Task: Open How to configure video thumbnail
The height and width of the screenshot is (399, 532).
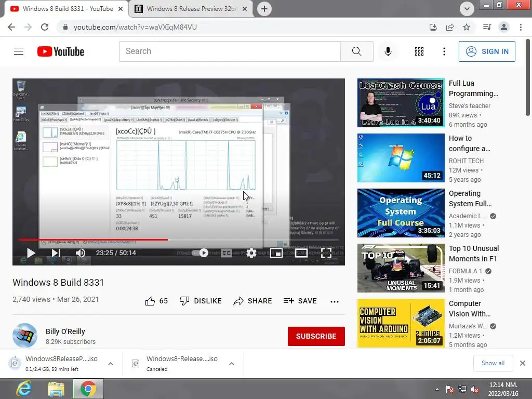Action: coord(401,158)
